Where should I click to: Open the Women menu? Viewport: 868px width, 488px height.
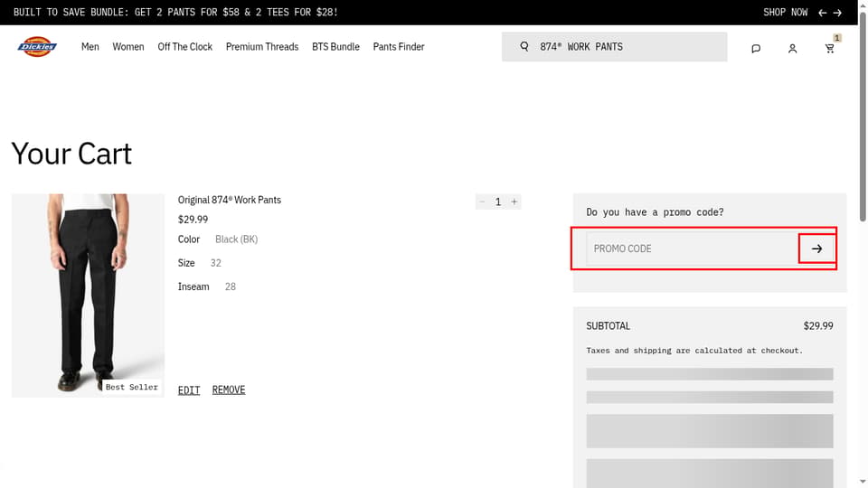point(128,47)
